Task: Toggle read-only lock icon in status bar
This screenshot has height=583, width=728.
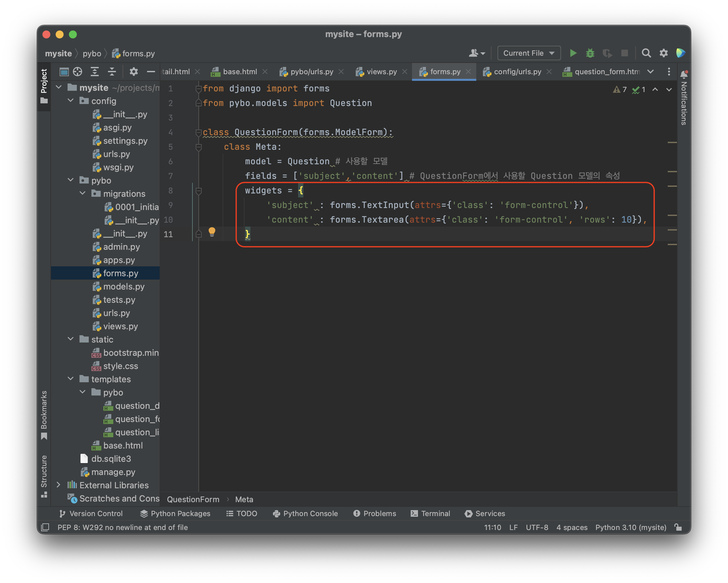Action: [678, 527]
